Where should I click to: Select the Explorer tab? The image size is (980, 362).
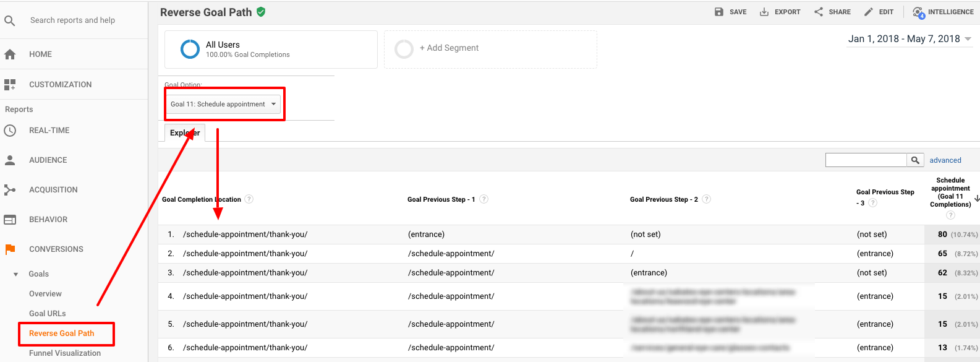tap(185, 132)
